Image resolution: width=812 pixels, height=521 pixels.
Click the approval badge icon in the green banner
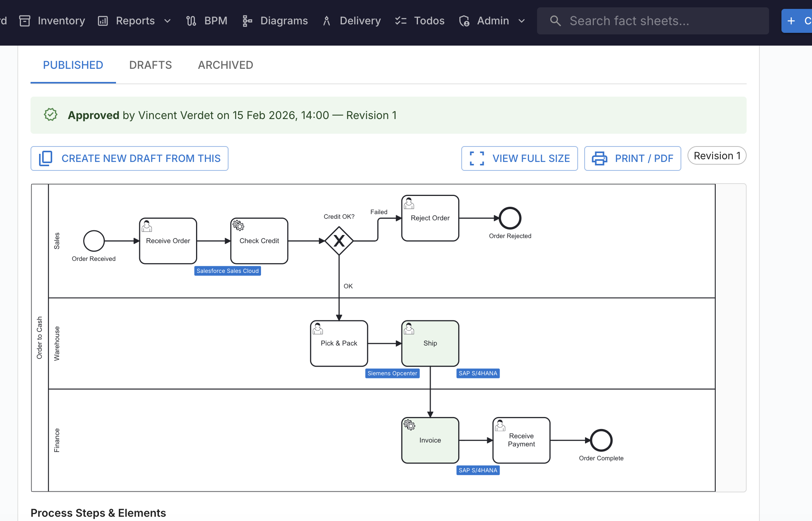click(x=51, y=115)
